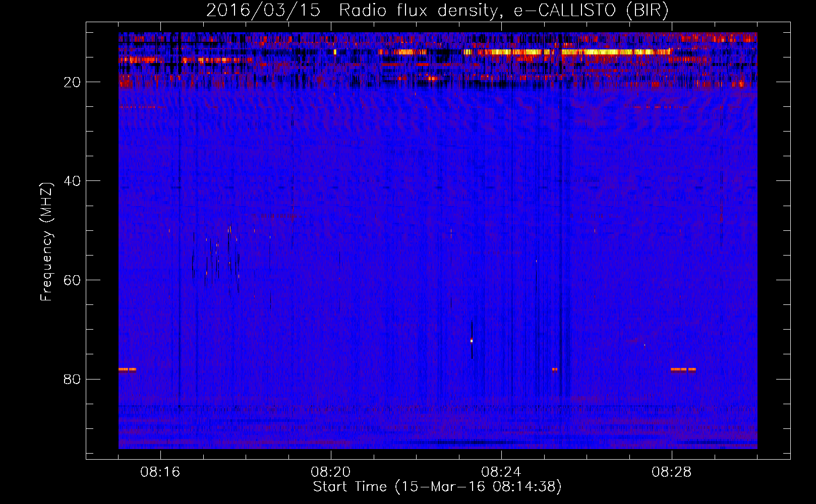
Task: Click the "Frequency (MHZ)" axis label
Action: tap(46, 242)
